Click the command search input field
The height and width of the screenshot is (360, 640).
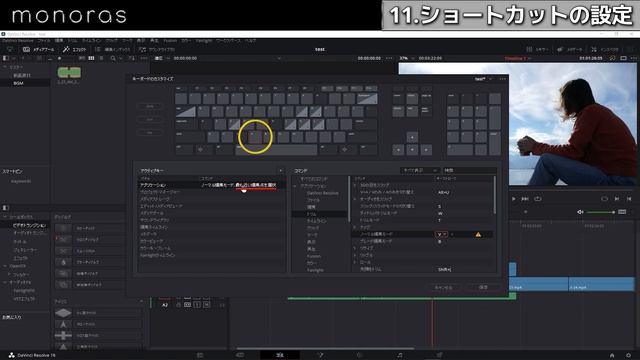click(470, 170)
